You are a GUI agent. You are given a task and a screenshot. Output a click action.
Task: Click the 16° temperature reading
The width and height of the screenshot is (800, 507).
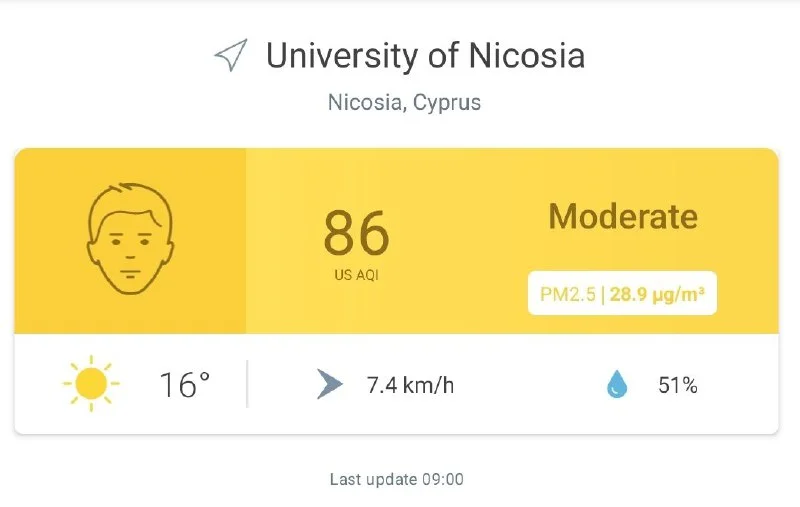click(185, 385)
